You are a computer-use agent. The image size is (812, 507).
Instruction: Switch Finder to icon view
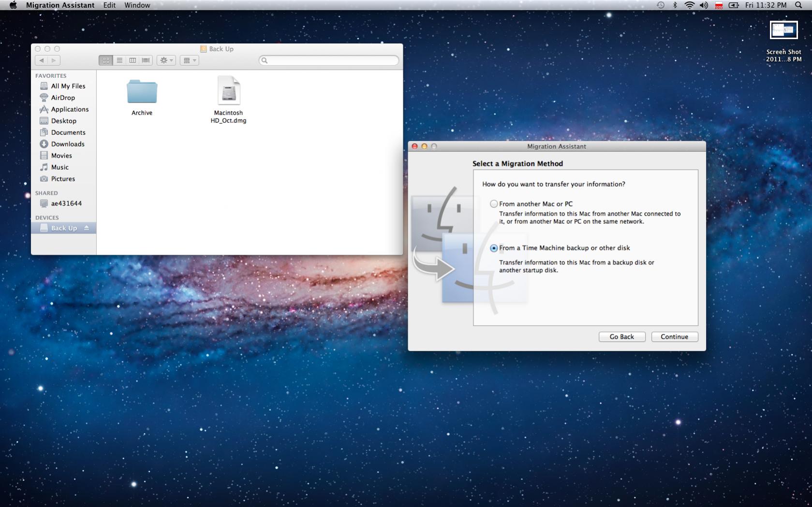(x=106, y=60)
